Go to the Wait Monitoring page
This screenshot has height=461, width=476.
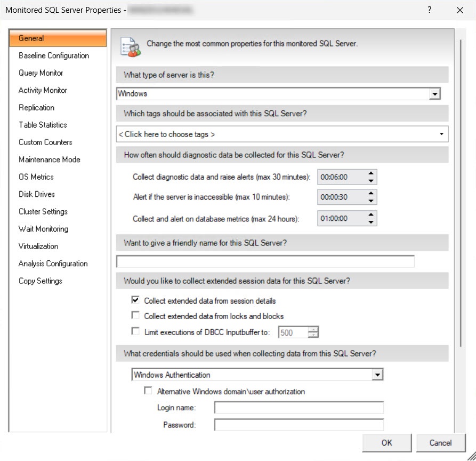(43, 229)
